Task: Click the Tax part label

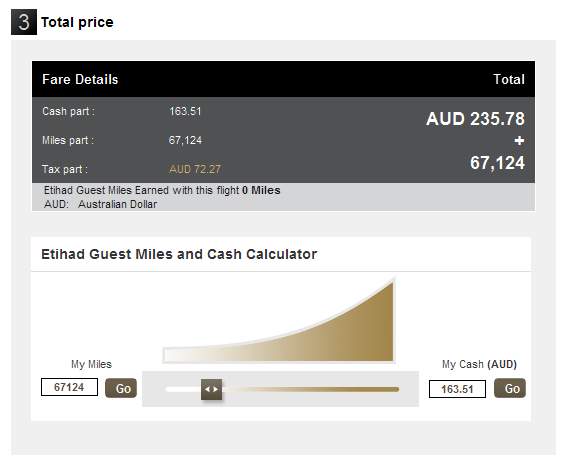Action: (65, 169)
